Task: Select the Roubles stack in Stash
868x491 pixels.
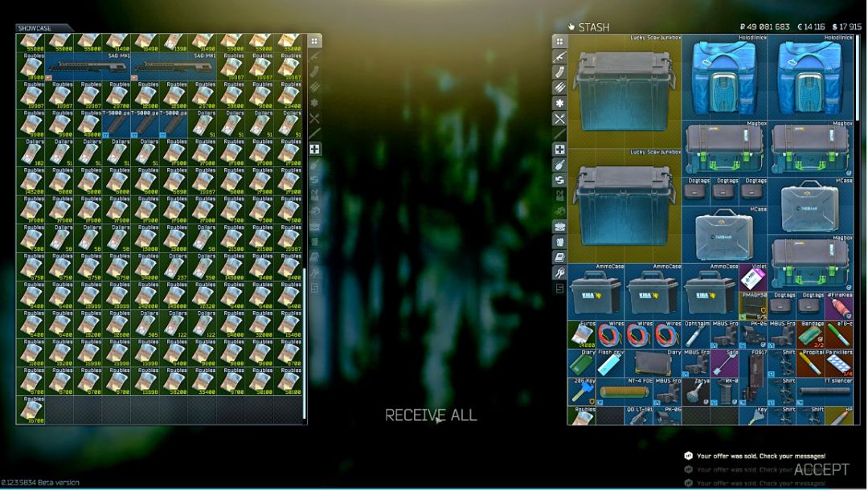Action: 582,416
